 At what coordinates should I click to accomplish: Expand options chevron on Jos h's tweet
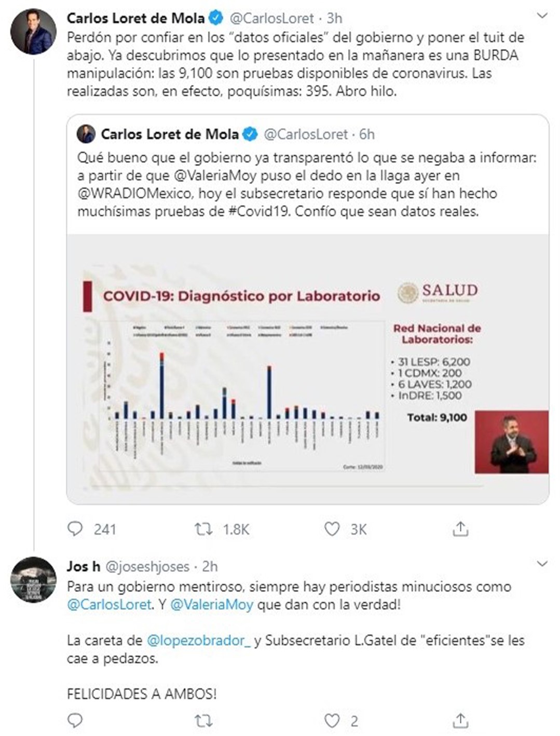[x=542, y=563]
